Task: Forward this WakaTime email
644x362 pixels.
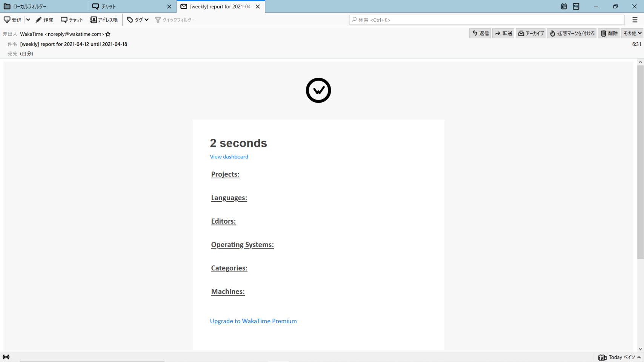Action: click(503, 34)
